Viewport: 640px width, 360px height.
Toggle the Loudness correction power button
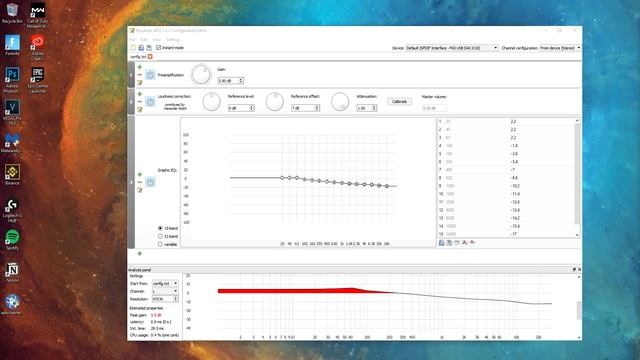(150, 102)
